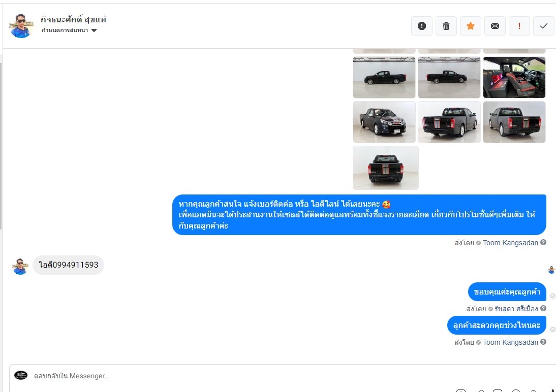Click delivery status icon beside ขอบคุณค่ะคุณลูกค้า

pyautogui.click(x=552, y=296)
